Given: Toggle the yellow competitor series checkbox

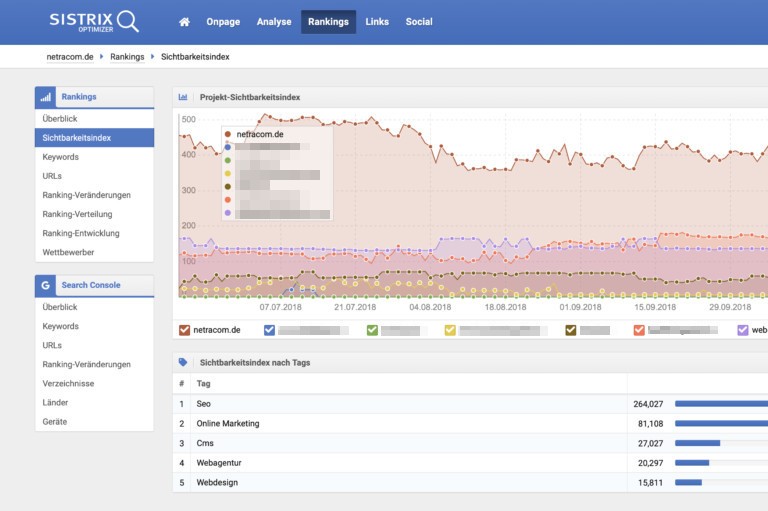Looking at the screenshot, I should tap(450, 330).
